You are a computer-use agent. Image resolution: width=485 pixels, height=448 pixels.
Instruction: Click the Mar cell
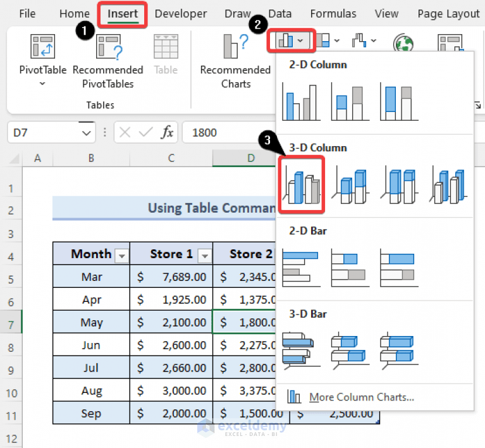tap(91, 277)
